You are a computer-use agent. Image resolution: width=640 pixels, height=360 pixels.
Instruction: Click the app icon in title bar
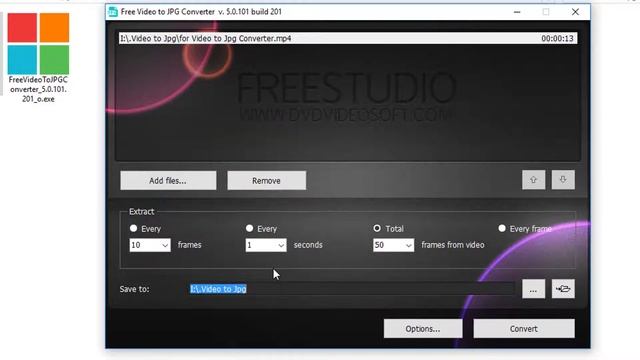[x=113, y=12]
